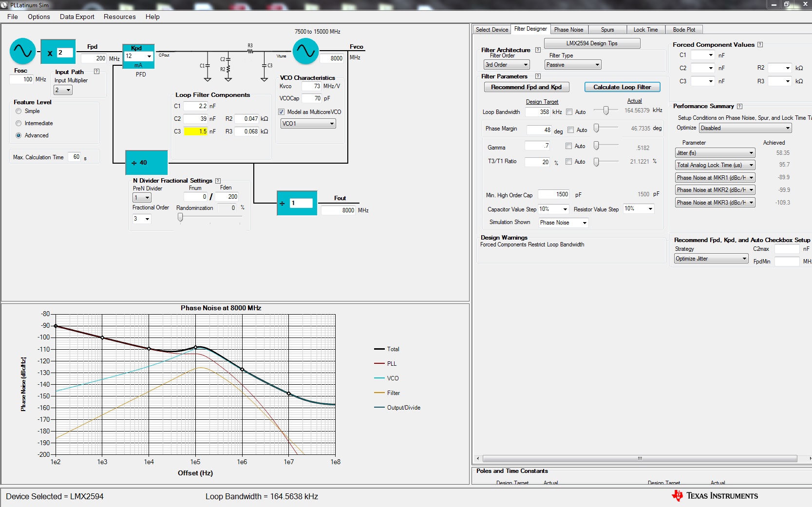Click the Randomization slider handle

click(x=180, y=218)
